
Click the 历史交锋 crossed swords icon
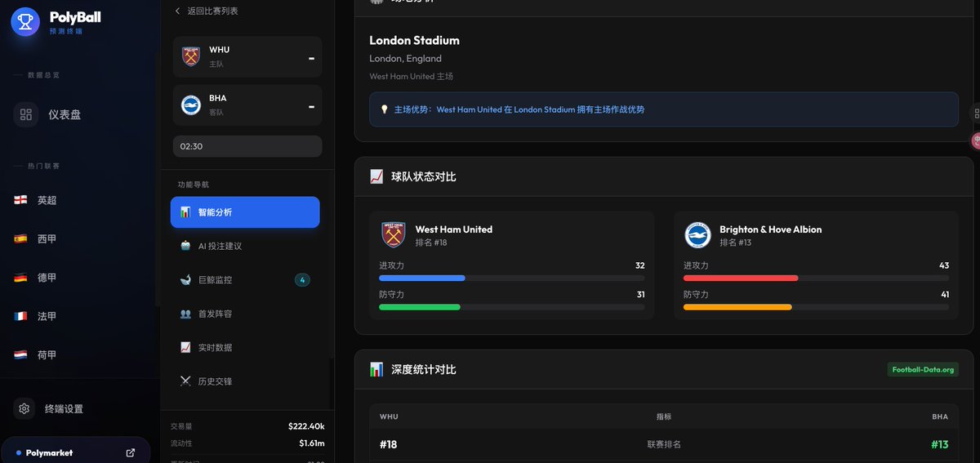pos(185,381)
